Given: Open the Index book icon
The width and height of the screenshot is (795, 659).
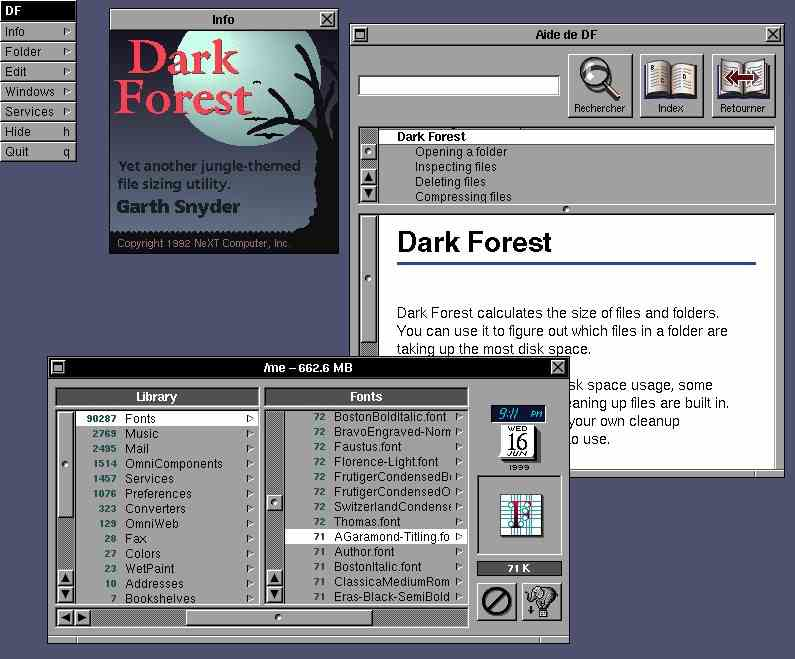Looking at the screenshot, I should click(x=671, y=86).
